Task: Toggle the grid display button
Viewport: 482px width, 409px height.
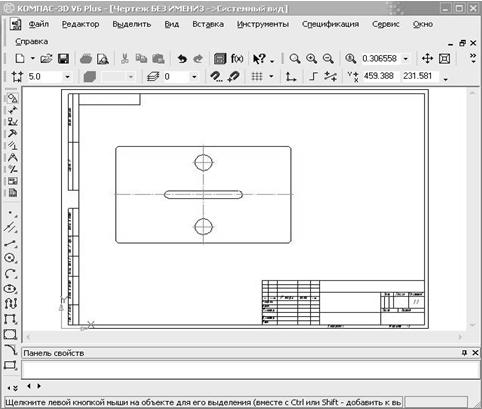Action: [257, 76]
